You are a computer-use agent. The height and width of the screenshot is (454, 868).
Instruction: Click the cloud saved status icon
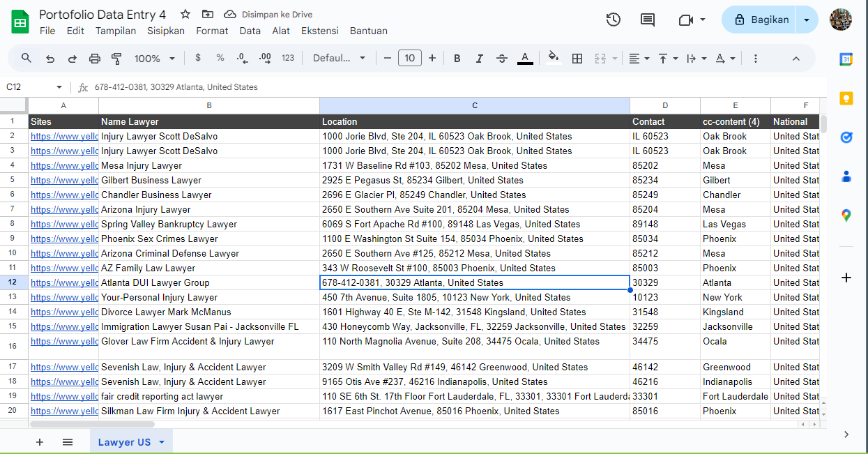[229, 14]
